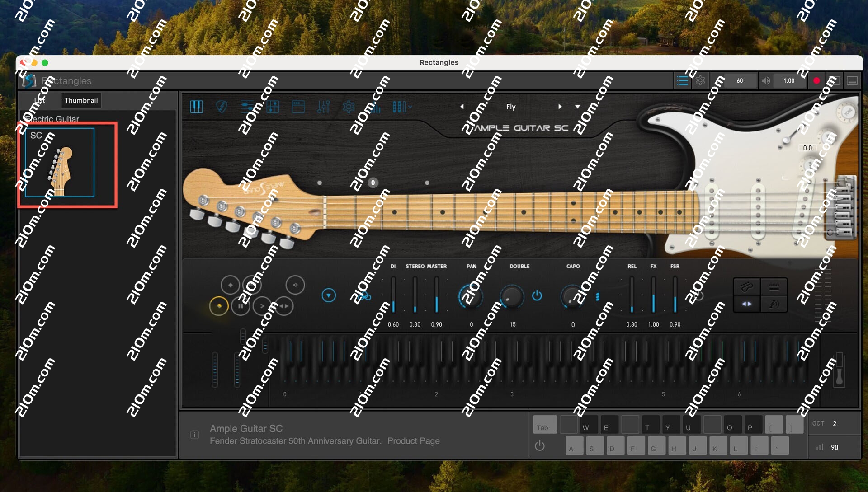Image resolution: width=868 pixels, height=492 pixels.
Task: Mute output via speaker icon
Action: click(766, 81)
